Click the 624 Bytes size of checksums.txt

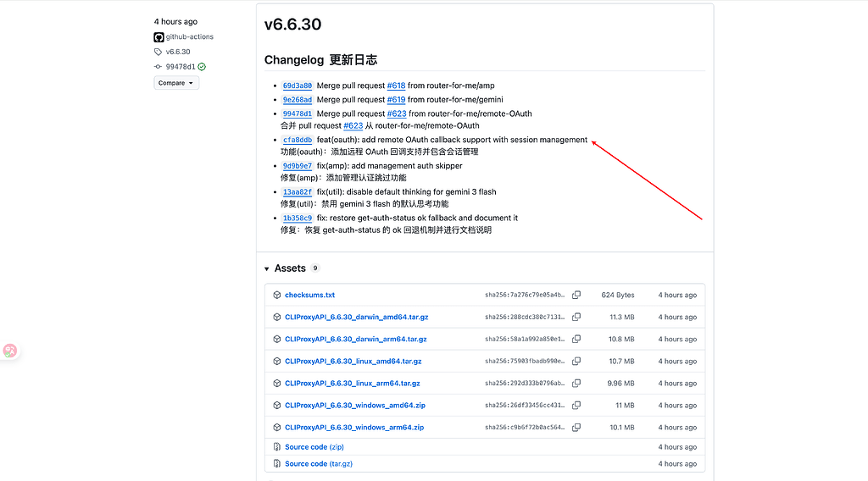[x=618, y=295]
